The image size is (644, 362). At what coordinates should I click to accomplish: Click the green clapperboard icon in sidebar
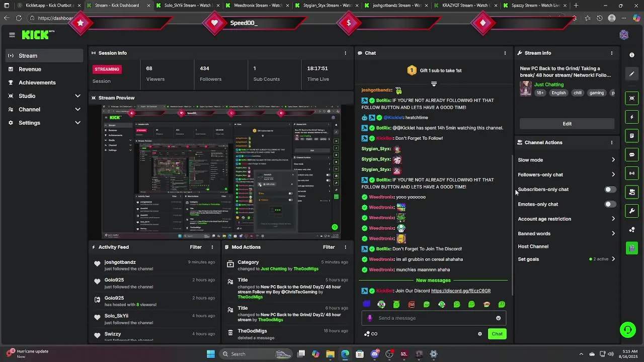point(632,248)
